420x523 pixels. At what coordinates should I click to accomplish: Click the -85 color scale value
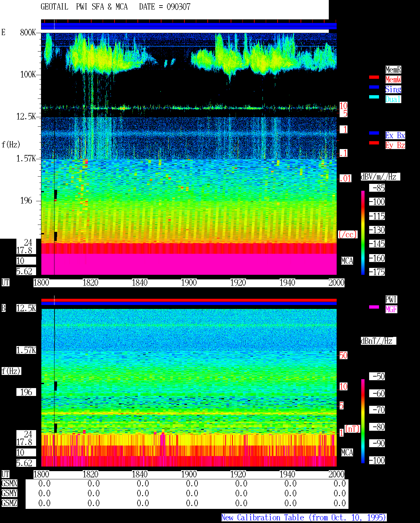click(377, 188)
